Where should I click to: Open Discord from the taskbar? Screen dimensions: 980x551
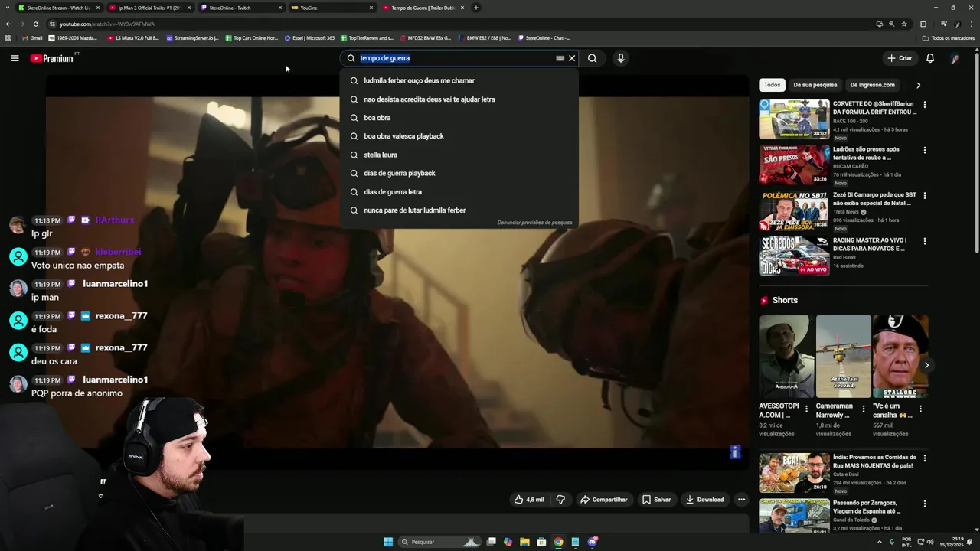[592, 542]
